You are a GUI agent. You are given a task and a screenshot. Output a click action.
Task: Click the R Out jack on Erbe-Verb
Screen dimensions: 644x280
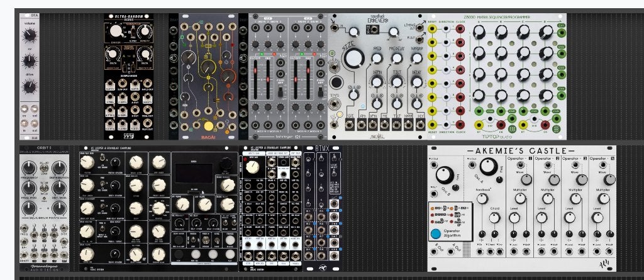pyautogui.click(x=419, y=40)
